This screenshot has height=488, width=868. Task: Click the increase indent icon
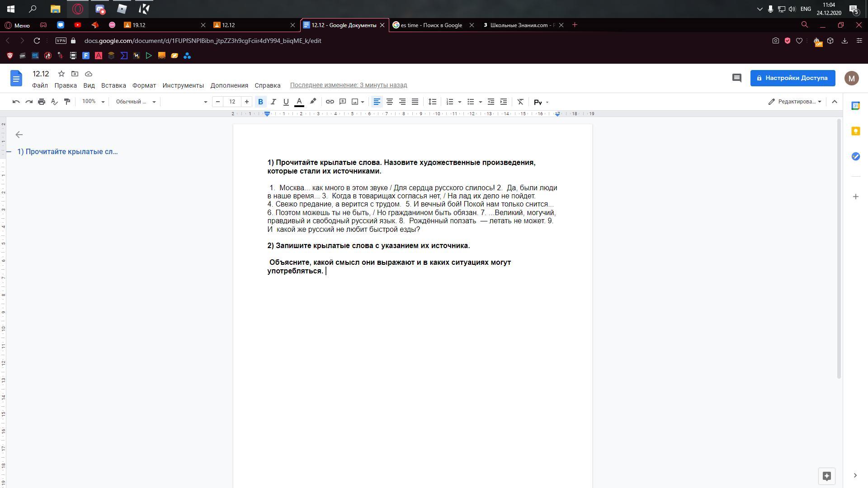click(x=504, y=102)
